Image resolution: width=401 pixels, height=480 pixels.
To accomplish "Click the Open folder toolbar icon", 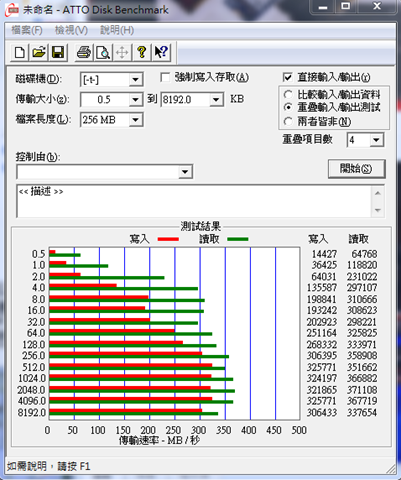I will (39, 52).
